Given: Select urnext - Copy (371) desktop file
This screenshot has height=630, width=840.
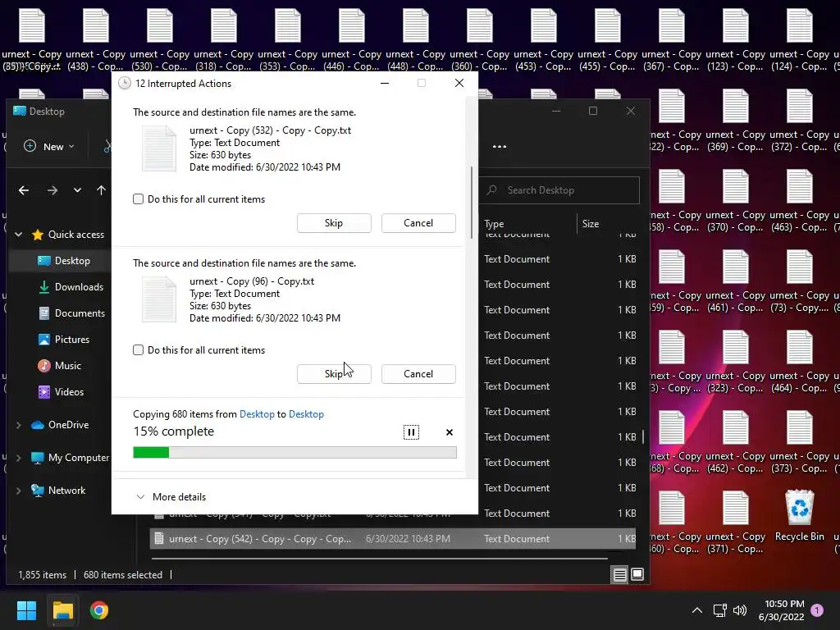Looking at the screenshot, I should pyautogui.click(x=736, y=522).
